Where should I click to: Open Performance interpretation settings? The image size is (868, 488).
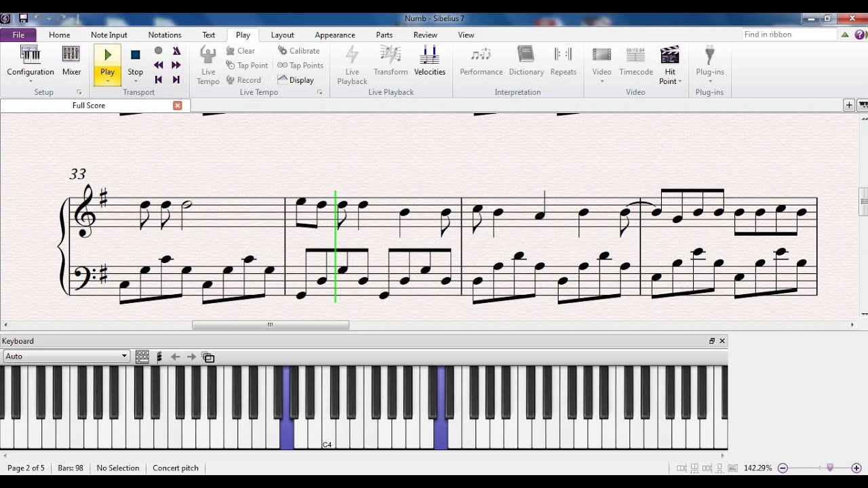point(481,61)
